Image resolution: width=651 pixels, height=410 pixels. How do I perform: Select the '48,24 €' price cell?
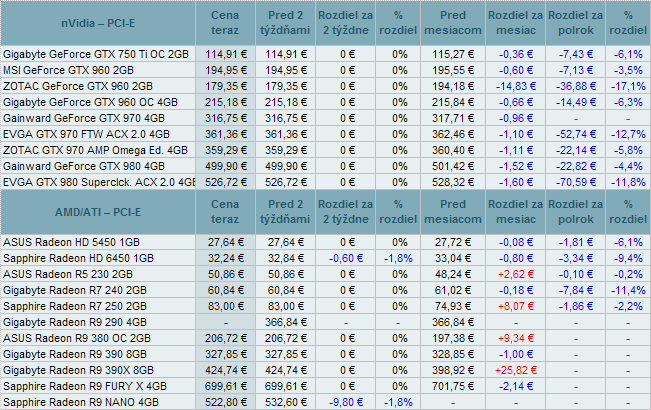tap(453, 274)
